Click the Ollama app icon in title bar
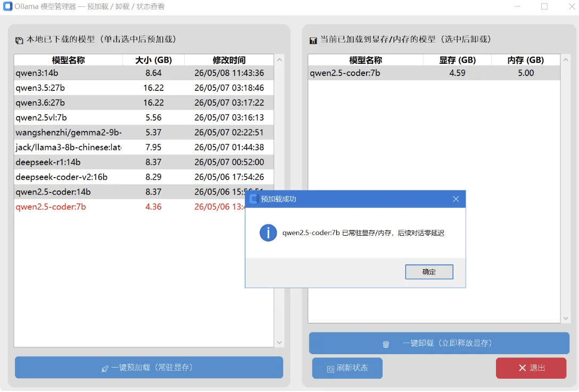This screenshot has width=579, height=392. click(x=7, y=6)
